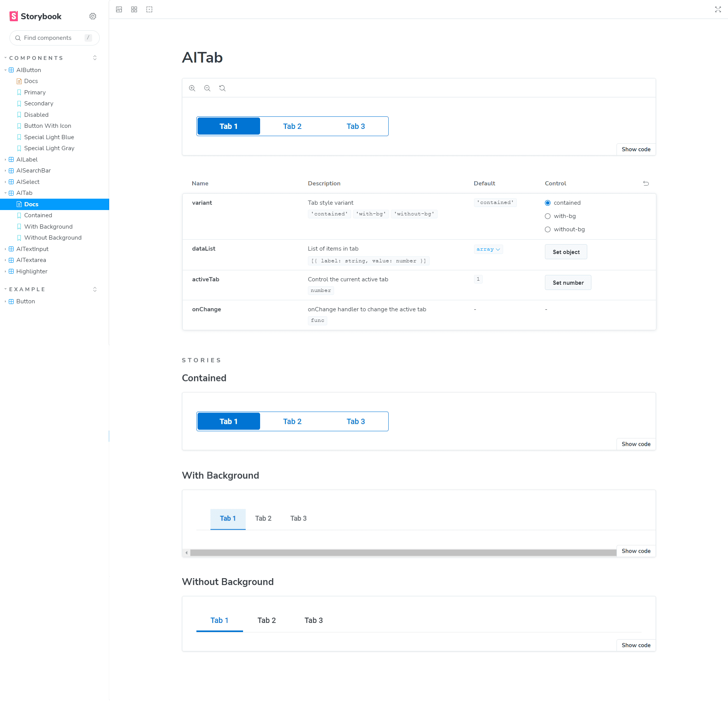Enter fullscreen via expand arrows icon
Image resolution: width=728 pixels, height=701 pixels.
click(718, 9)
